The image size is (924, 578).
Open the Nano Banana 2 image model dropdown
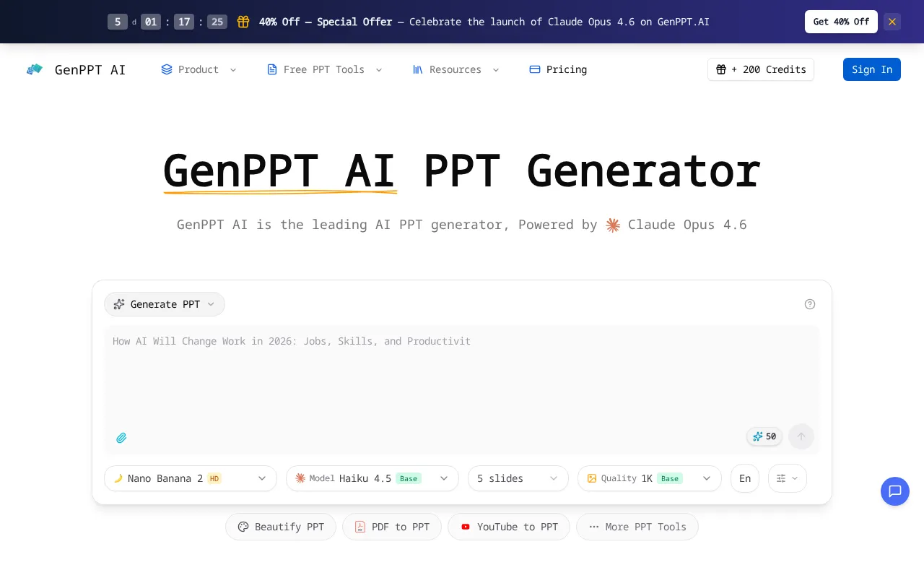tap(191, 478)
